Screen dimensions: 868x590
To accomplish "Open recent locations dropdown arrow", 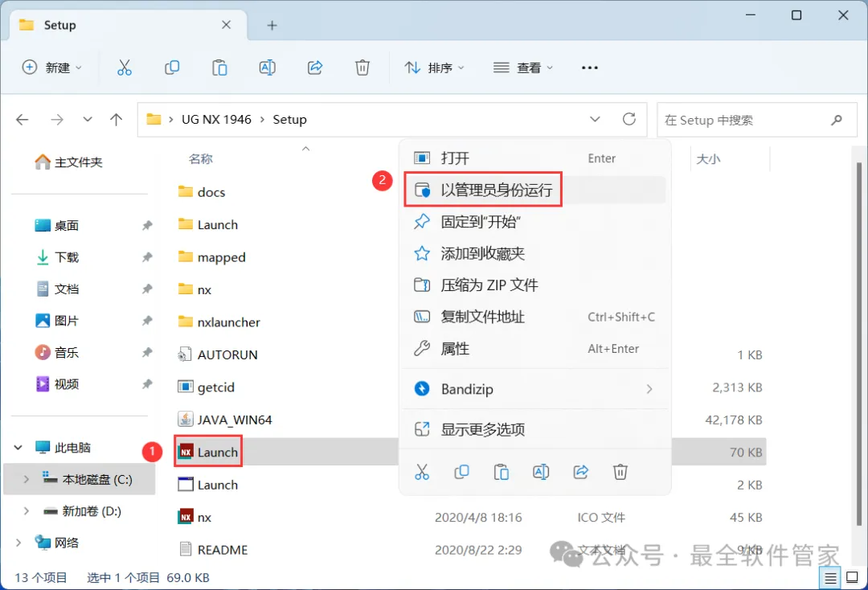I will point(88,120).
